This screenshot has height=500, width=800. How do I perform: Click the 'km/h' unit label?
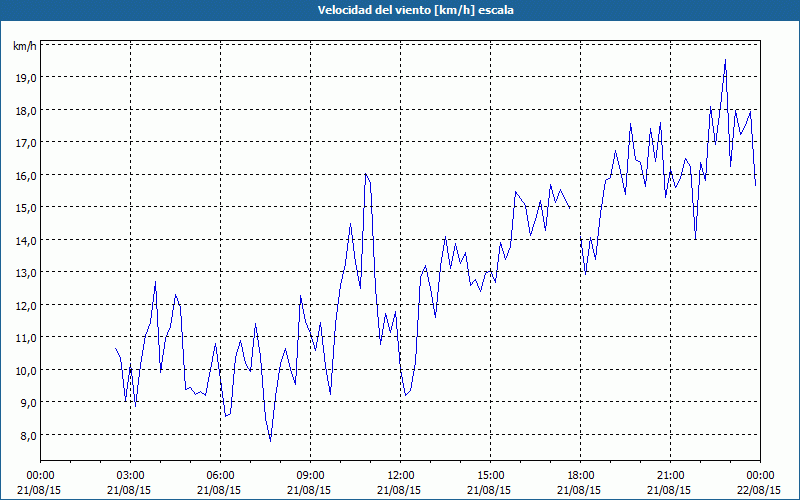coord(25,46)
